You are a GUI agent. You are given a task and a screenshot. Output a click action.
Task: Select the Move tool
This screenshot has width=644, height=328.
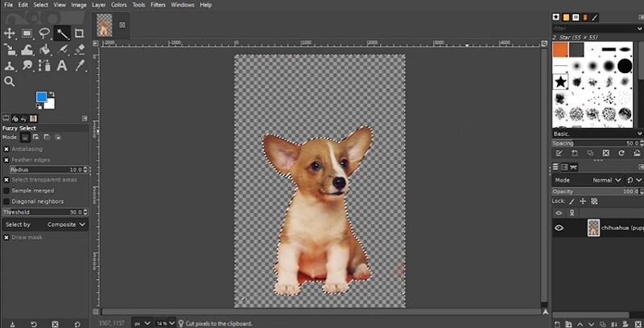point(9,33)
